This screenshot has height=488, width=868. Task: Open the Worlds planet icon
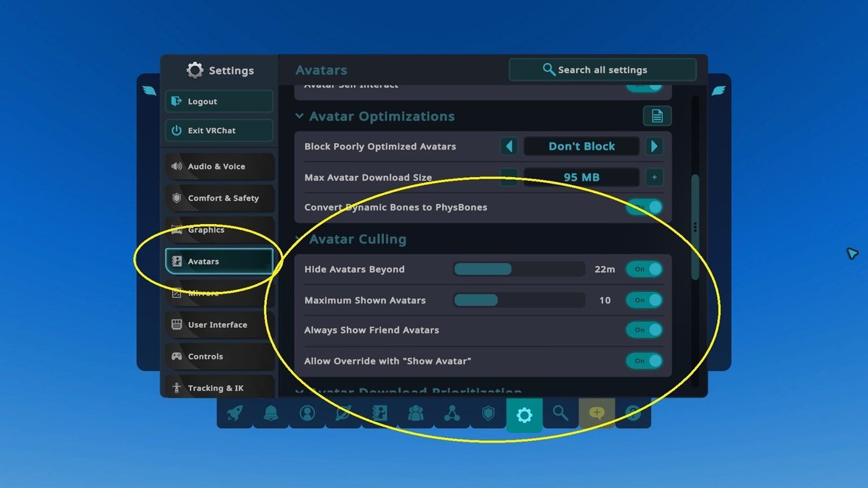[x=344, y=414]
